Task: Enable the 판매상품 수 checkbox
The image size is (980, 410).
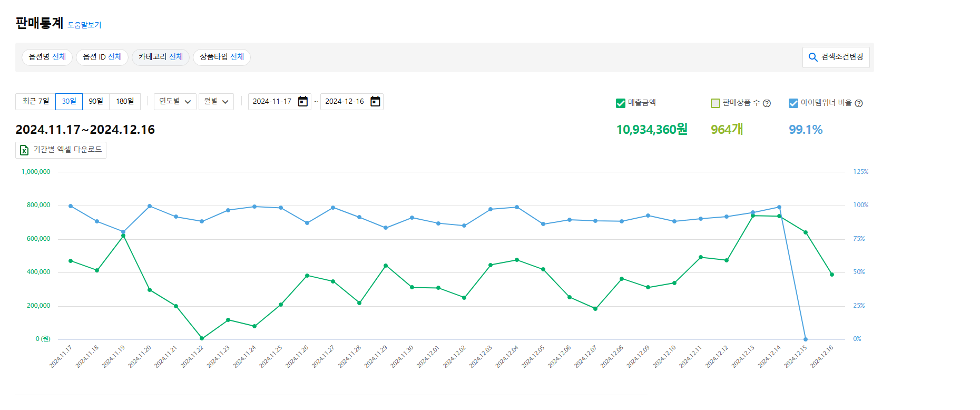Action: tap(716, 103)
